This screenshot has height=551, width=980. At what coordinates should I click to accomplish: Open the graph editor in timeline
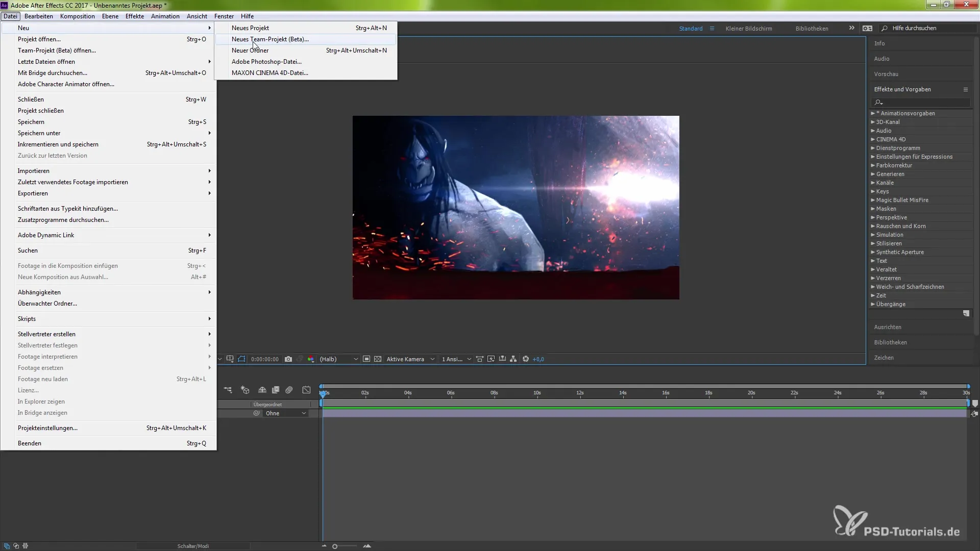(306, 390)
